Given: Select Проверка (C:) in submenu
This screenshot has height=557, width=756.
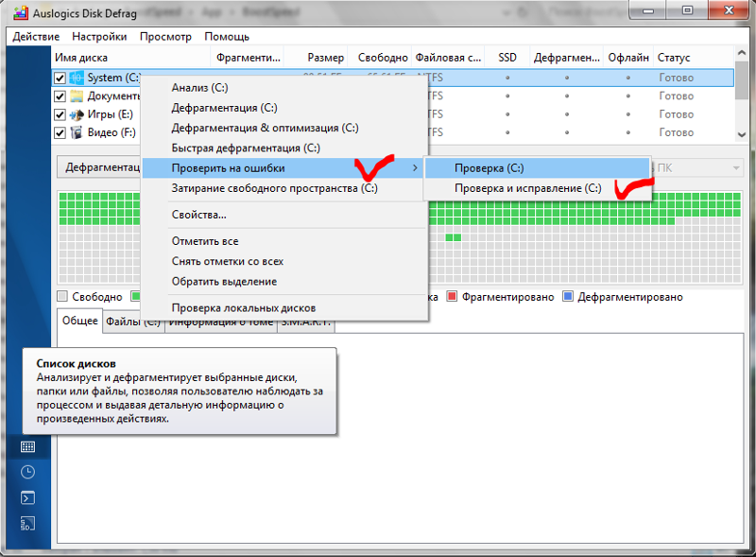Looking at the screenshot, I should coord(538,168).
